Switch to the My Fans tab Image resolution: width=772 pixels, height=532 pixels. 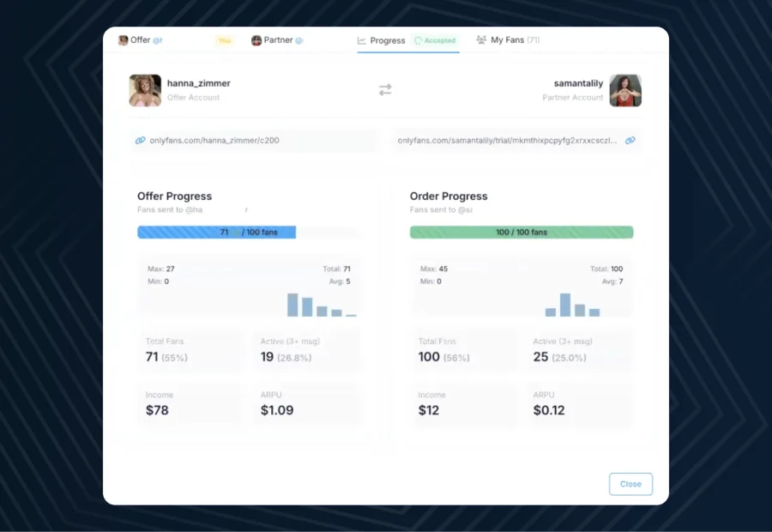click(x=515, y=40)
